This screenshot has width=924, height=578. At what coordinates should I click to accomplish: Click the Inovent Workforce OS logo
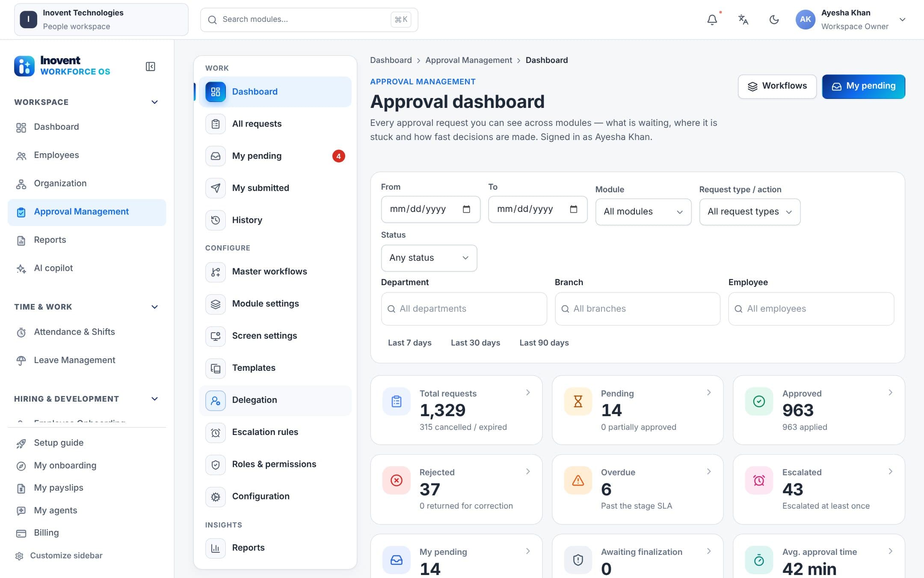[62, 66]
